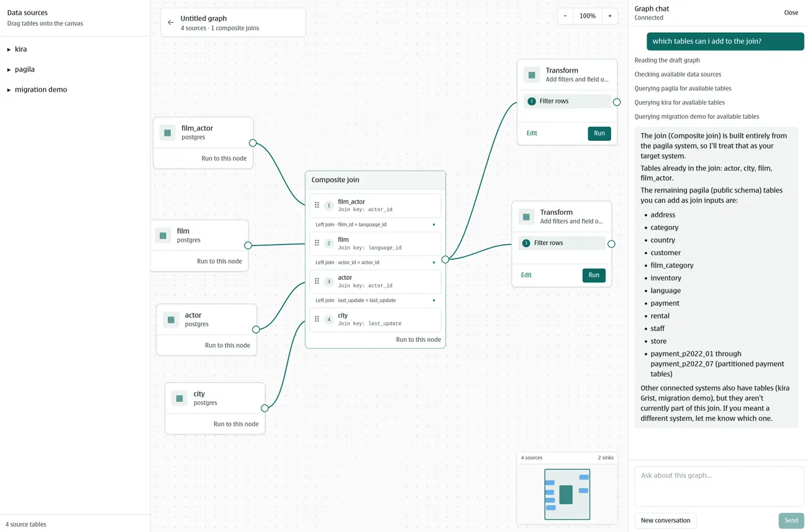809x532 pixels.
Task: Select the Filter rows step in the lower Transform
Action: pyautogui.click(x=562, y=243)
